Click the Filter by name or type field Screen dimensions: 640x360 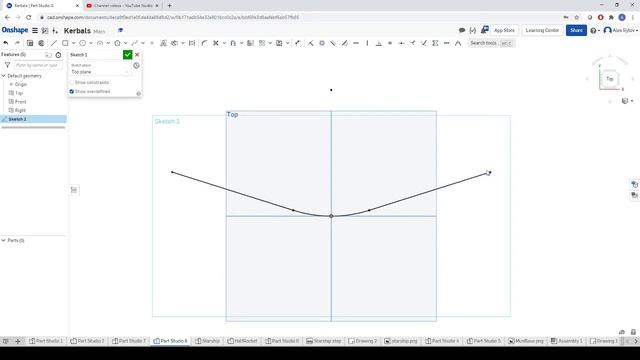point(38,65)
